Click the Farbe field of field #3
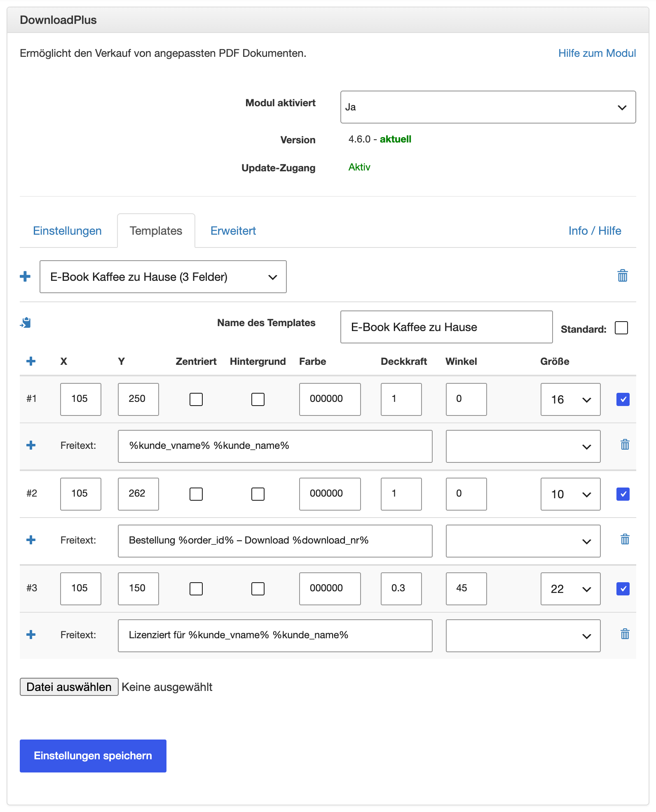 pos(330,588)
